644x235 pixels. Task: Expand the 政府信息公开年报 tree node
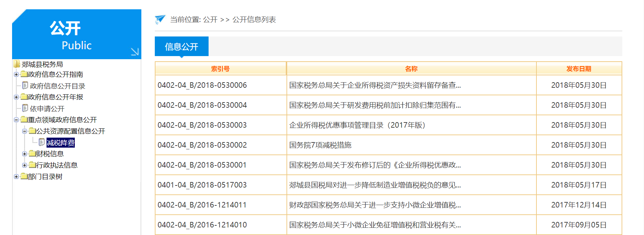(x=16, y=97)
